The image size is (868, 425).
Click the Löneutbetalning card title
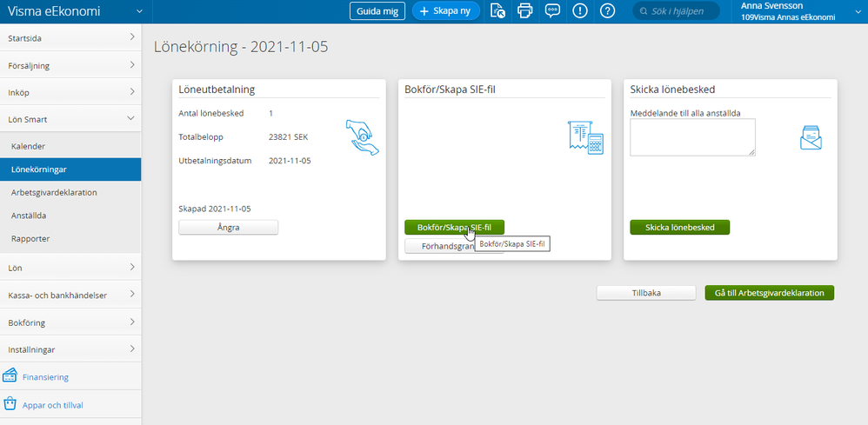[x=217, y=90]
